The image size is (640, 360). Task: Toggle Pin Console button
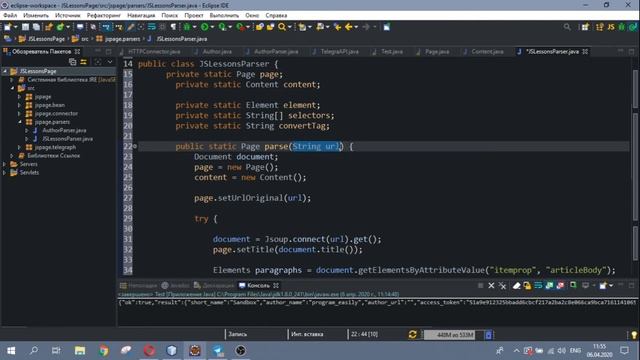(x=573, y=286)
